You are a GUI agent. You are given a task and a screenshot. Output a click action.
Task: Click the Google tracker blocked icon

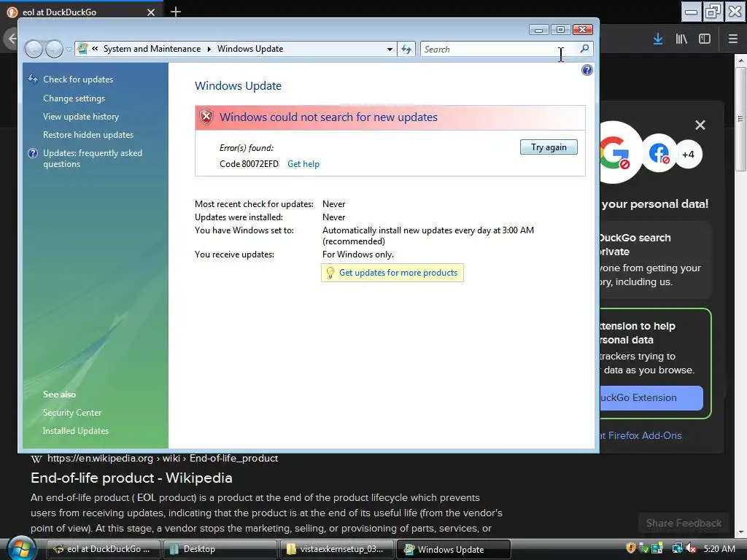pyautogui.click(x=616, y=152)
